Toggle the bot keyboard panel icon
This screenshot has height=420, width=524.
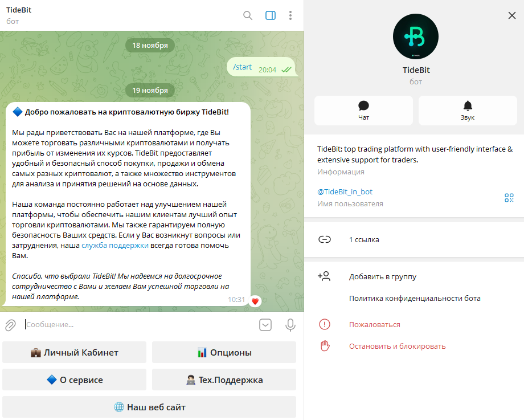click(265, 325)
